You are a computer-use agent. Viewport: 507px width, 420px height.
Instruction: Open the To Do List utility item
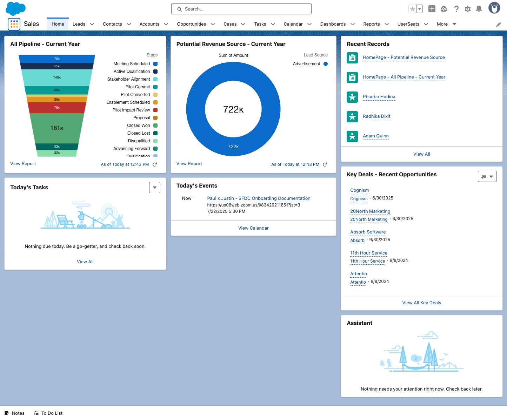[48, 413]
